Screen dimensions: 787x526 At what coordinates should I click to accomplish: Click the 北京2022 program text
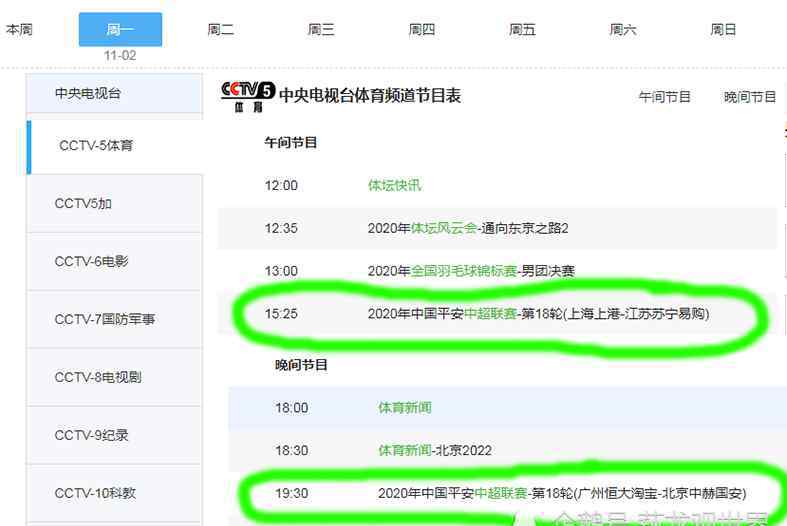(x=464, y=450)
